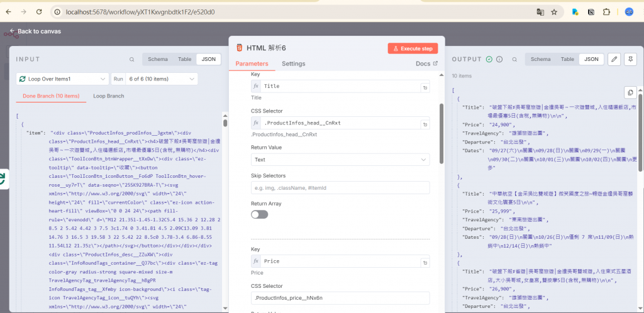Click the .ProductInfos_price__hNx6n selector field

click(x=340, y=298)
